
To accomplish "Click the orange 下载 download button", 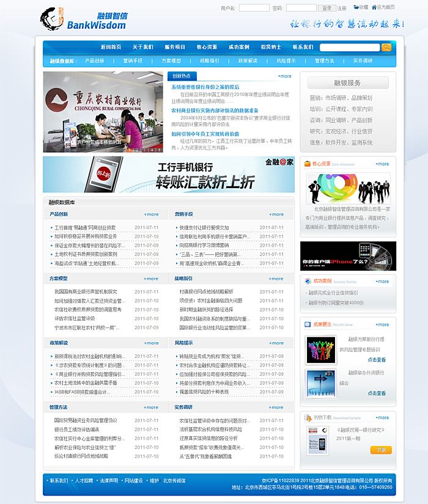I will [x=381, y=450].
